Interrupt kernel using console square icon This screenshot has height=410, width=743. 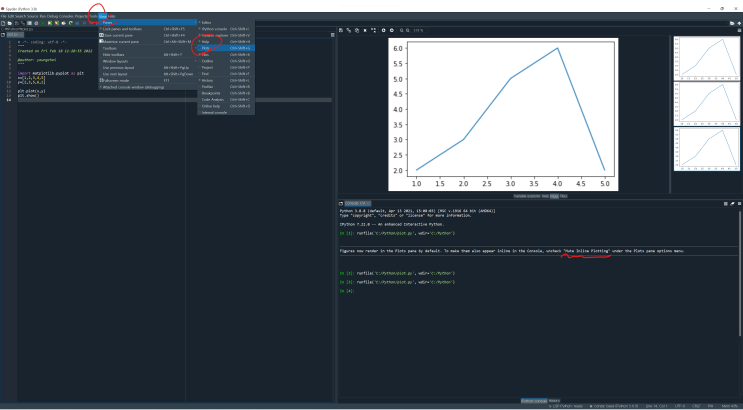coord(725,203)
